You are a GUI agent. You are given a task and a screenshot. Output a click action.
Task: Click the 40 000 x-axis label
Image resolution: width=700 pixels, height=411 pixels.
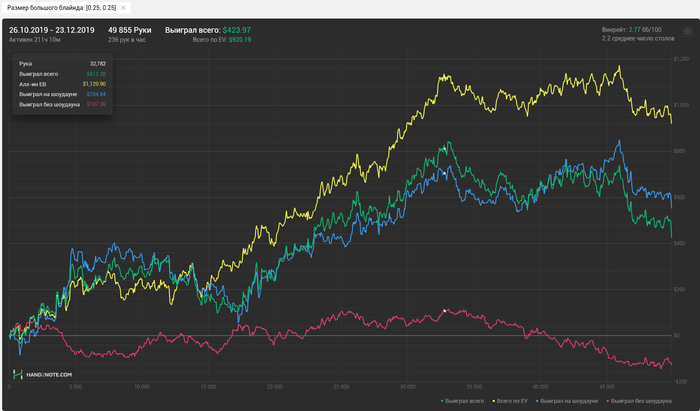point(541,387)
